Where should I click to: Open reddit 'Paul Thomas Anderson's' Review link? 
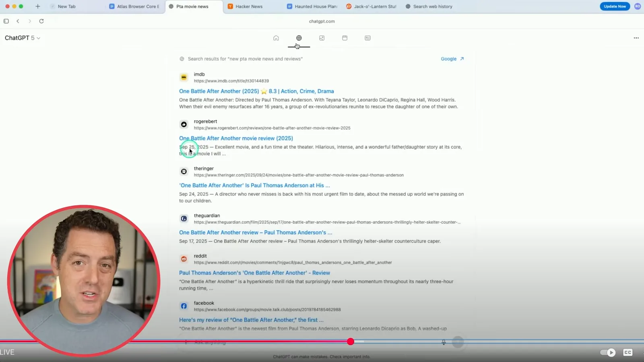click(x=254, y=273)
